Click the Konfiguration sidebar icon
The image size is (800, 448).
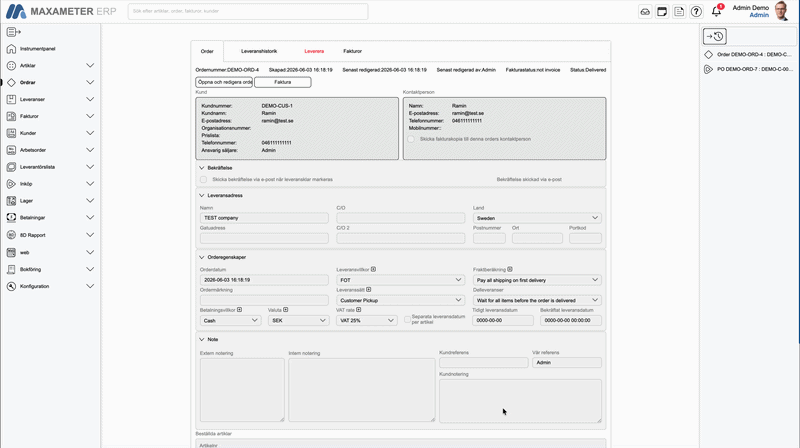(11, 286)
